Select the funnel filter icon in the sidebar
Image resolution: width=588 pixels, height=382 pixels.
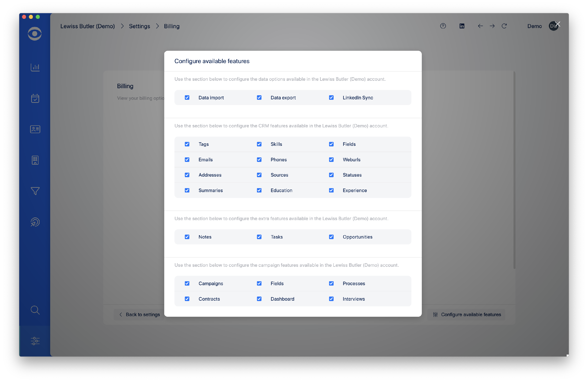[35, 191]
